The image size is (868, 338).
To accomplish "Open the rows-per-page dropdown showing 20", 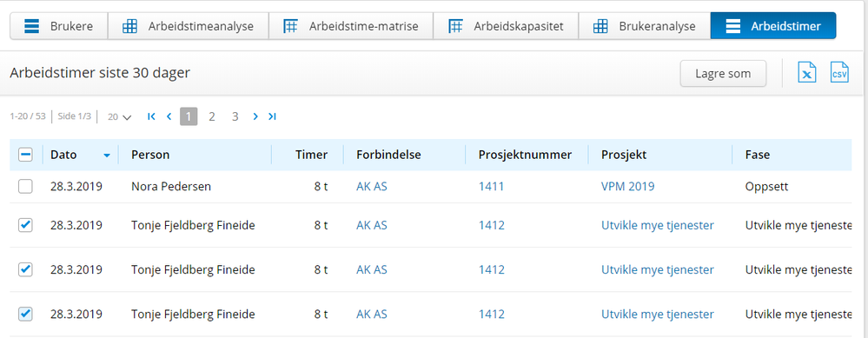I will [x=119, y=116].
